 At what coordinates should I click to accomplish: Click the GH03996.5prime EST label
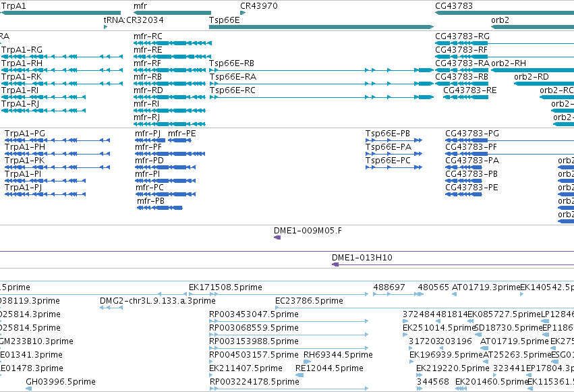tap(61, 382)
